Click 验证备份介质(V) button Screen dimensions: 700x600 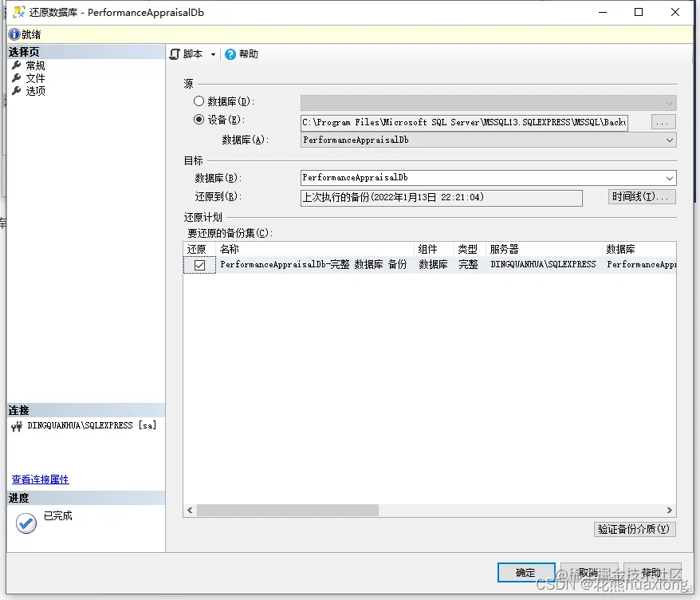(635, 530)
